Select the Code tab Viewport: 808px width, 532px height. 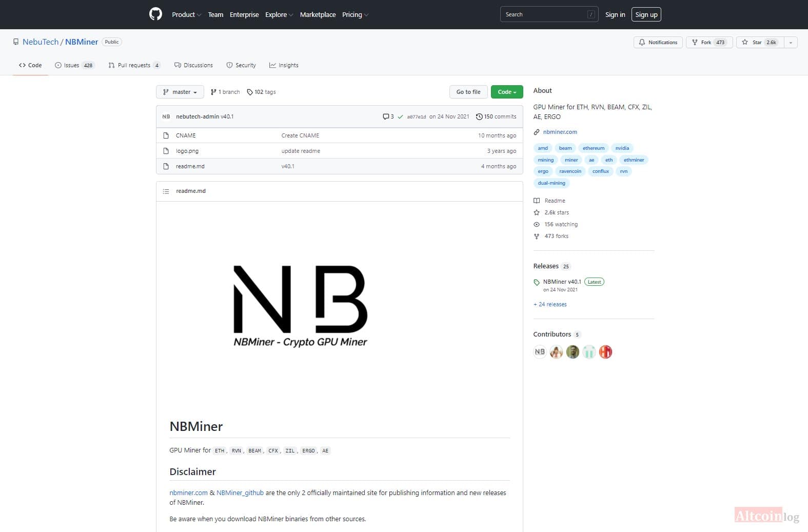pos(30,66)
